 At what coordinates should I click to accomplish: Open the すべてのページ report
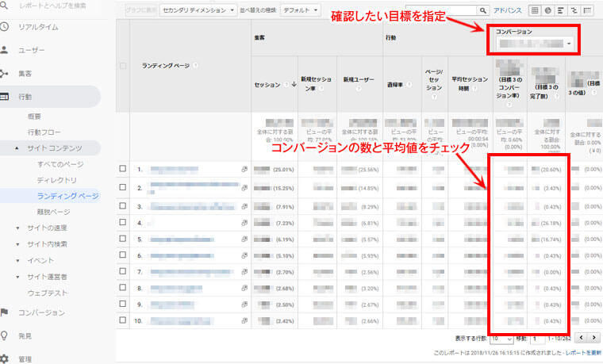tap(60, 164)
